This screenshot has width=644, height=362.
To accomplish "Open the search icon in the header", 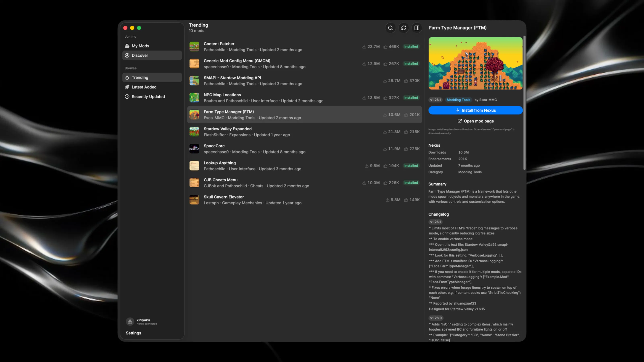I will click(x=390, y=28).
